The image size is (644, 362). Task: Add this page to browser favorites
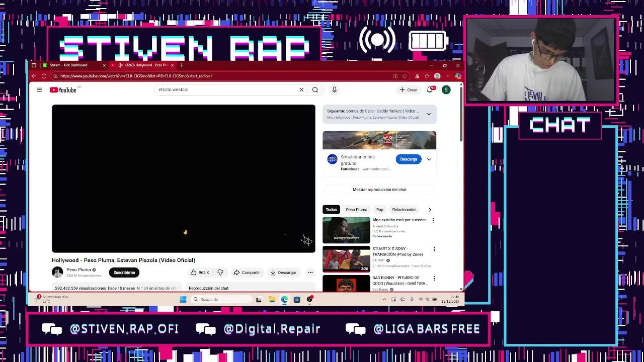[404, 76]
